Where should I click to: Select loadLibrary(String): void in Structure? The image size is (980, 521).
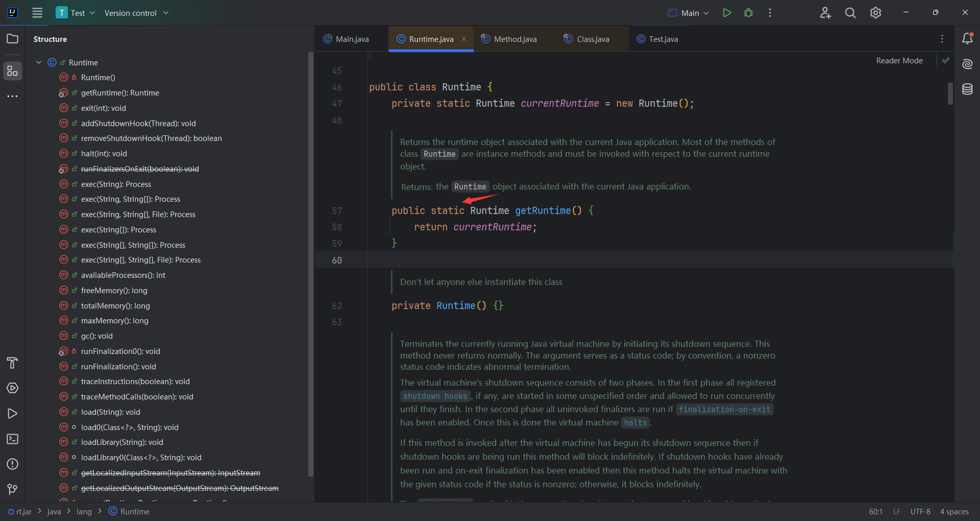[122, 442]
